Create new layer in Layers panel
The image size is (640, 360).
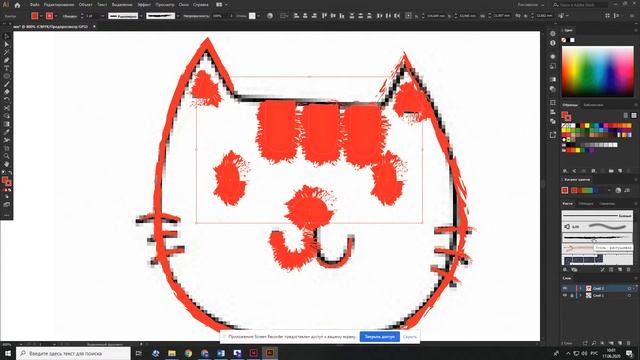click(x=620, y=343)
